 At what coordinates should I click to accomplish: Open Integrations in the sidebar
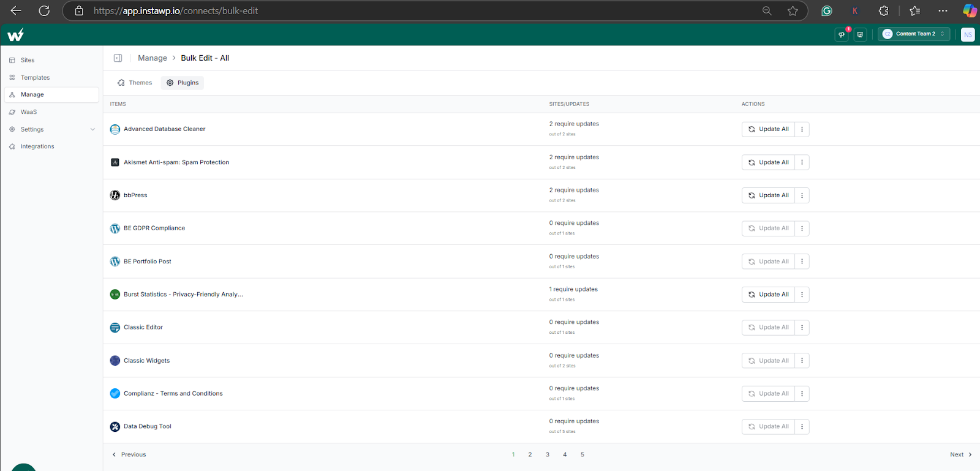(x=51, y=146)
